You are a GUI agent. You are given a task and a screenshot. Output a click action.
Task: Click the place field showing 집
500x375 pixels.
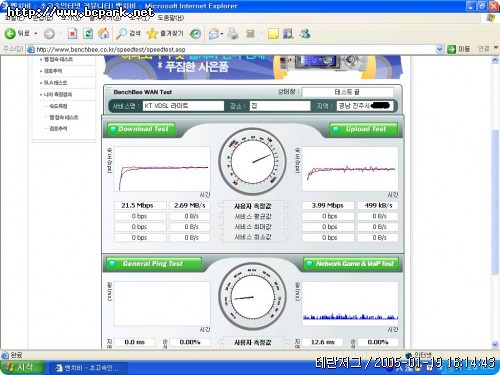(x=280, y=106)
